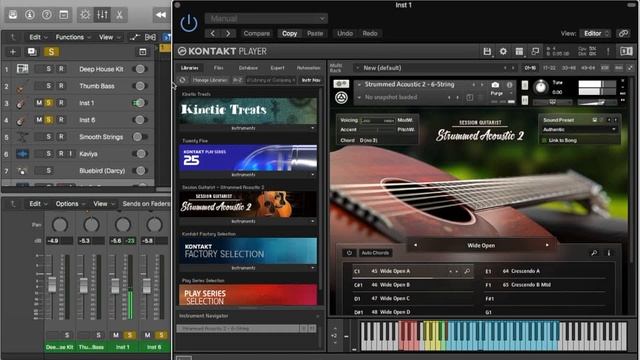Click Sends on Faders in mixer
This screenshot has width=640, height=360.
click(146, 204)
